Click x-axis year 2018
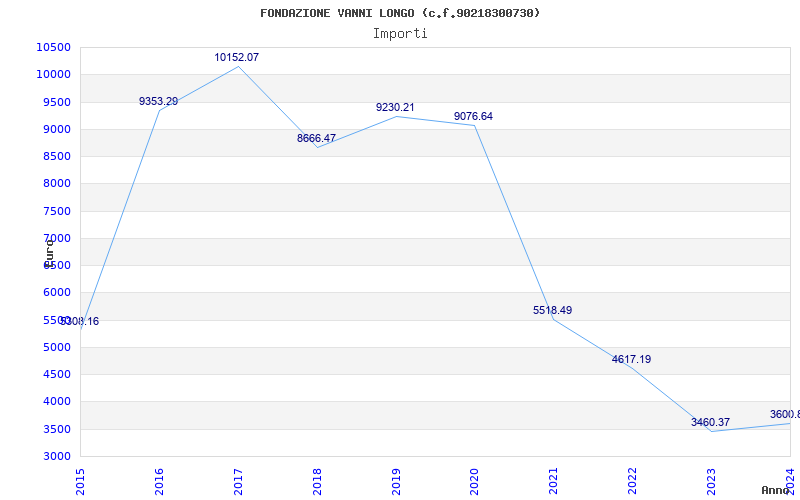Image resolution: width=800 pixels, height=500 pixels. pyautogui.click(x=317, y=481)
